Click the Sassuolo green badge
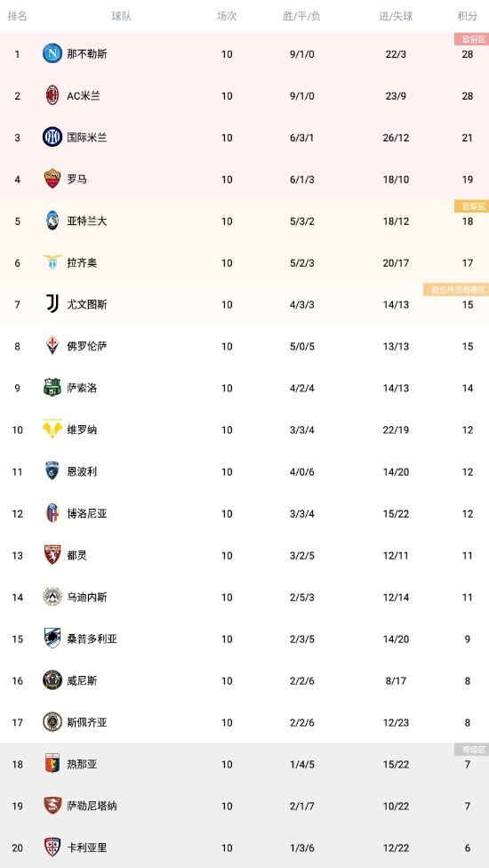Image resolution: width=489 pixels, height=868 pixels. click(52, 388)
